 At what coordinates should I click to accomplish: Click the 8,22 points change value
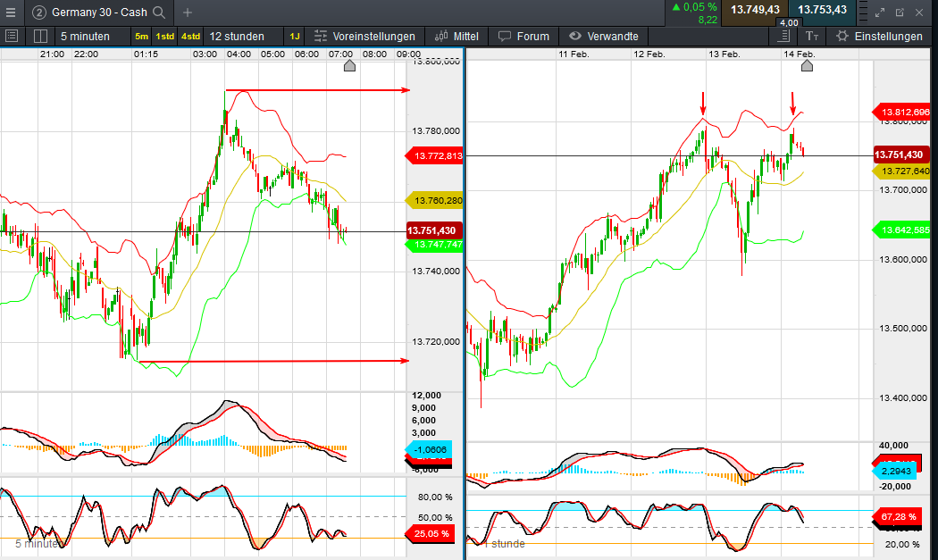[708, 20]
